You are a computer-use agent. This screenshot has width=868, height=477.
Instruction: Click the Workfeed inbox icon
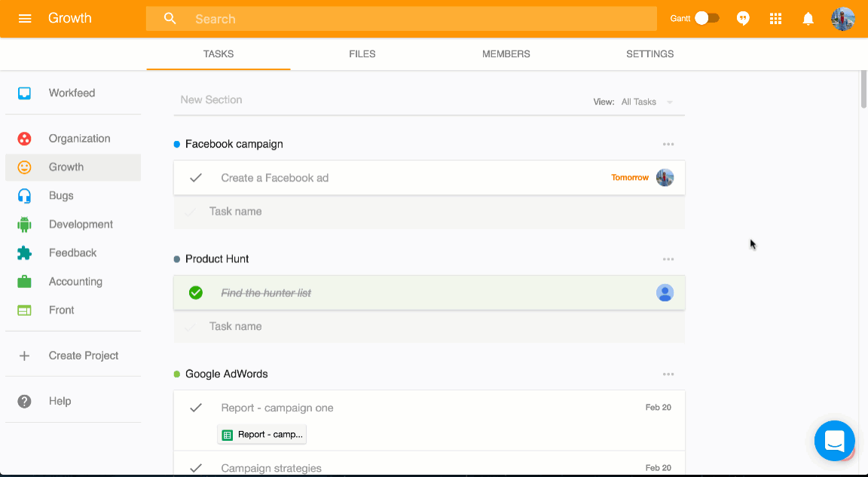point(24,93)
